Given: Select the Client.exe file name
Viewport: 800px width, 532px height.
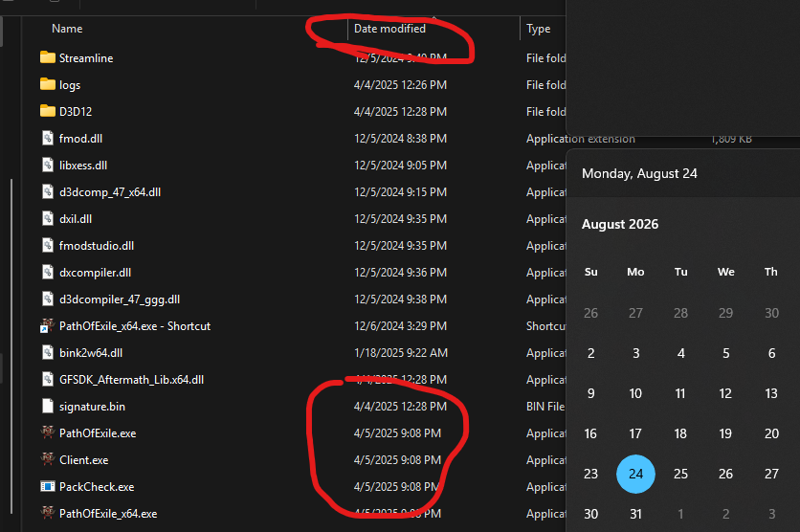Looking at the screenshot, I should (x=83, y=460).
